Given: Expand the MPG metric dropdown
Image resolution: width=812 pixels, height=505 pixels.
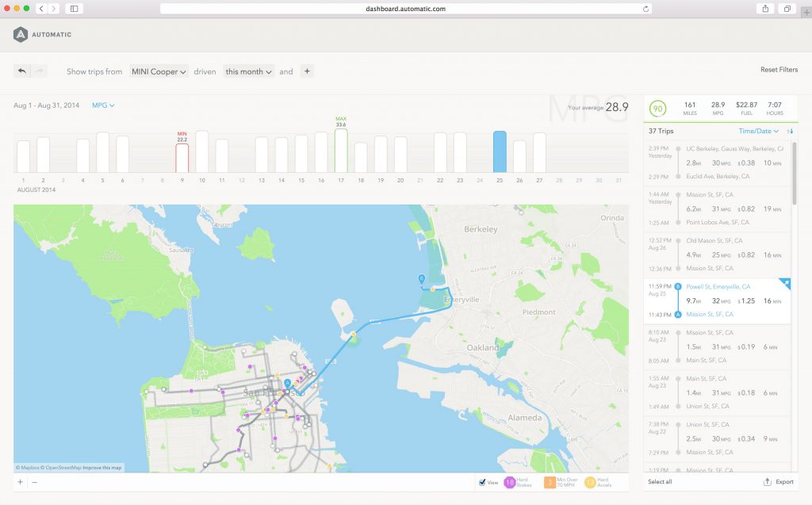Looking at the screenshot, I should [103, 105].
